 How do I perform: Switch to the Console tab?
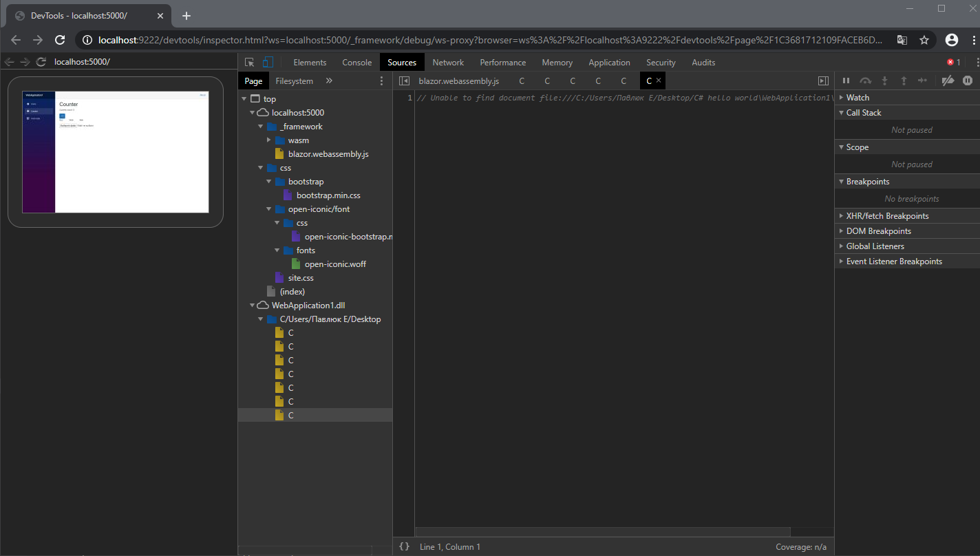356,62
